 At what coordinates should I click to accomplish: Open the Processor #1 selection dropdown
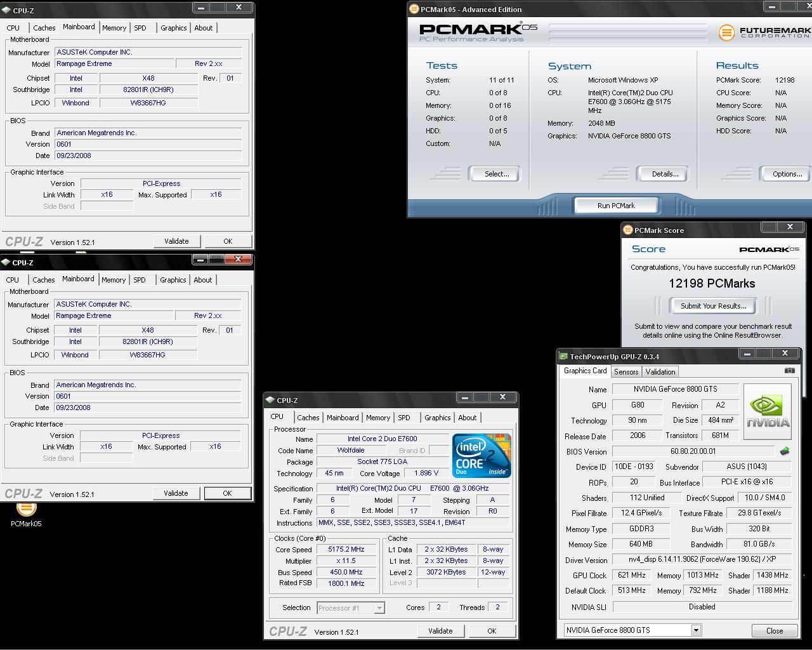[379, 608]
